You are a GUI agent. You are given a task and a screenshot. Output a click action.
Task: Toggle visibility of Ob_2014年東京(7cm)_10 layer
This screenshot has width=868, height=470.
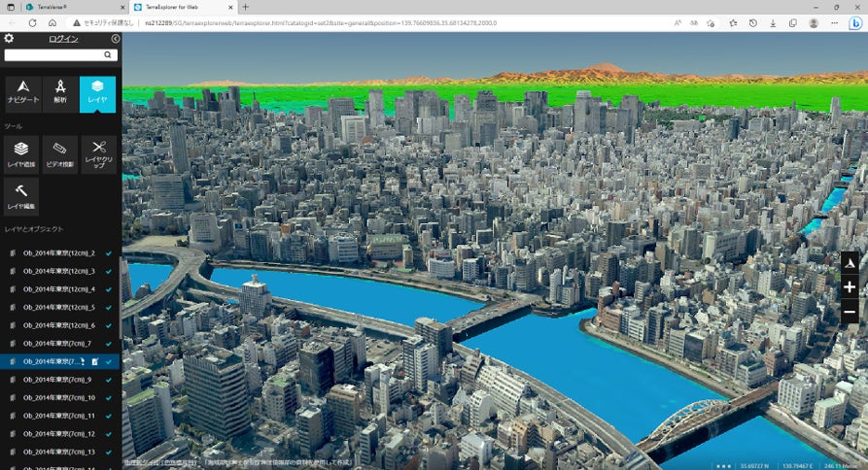109,397
